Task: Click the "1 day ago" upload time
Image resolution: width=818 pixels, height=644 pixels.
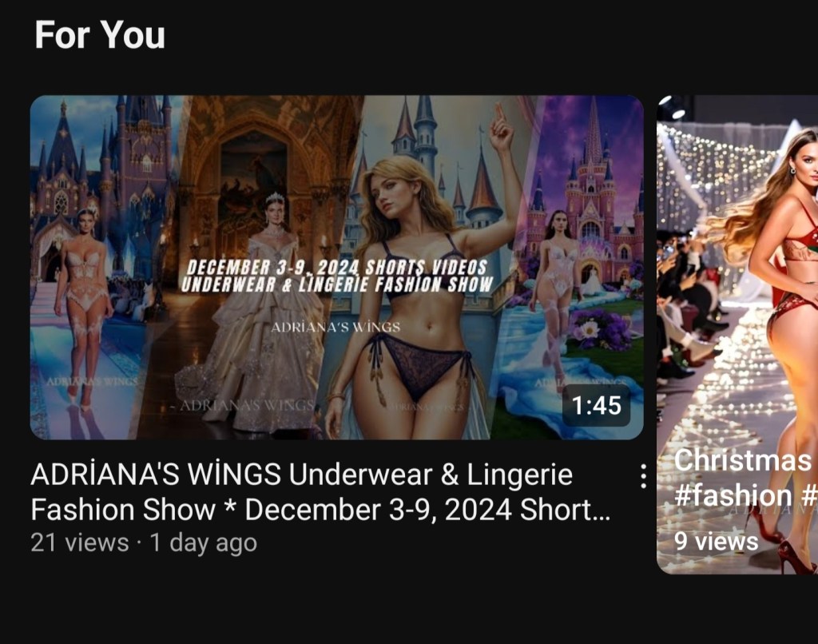Action: pos(204,543)
